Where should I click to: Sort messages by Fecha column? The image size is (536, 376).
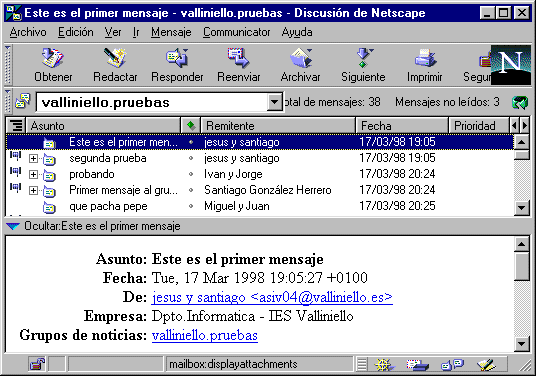pos(402,126)
